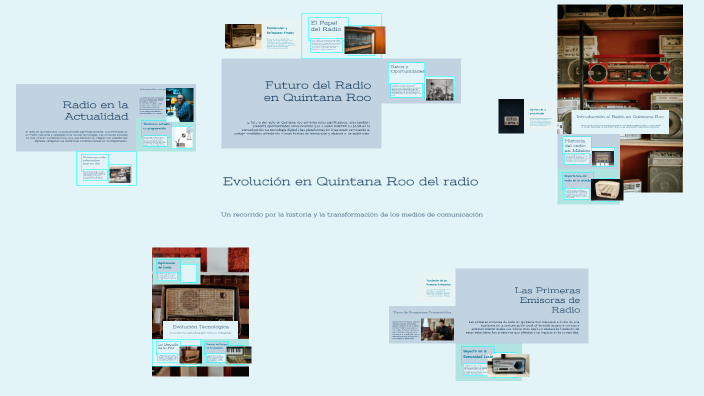Click the photo of the seated man with a radio

[438, 330]
